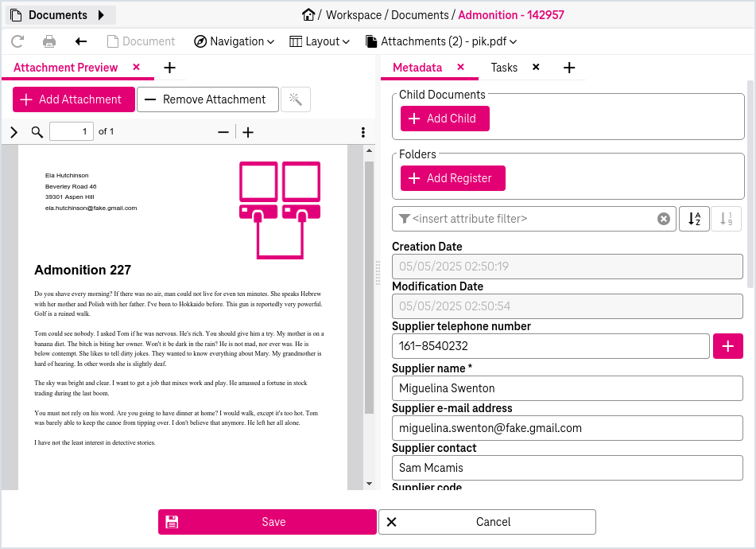Click the metadata panel scrollbar
The image size is (756, 549).
coord(750,185)
